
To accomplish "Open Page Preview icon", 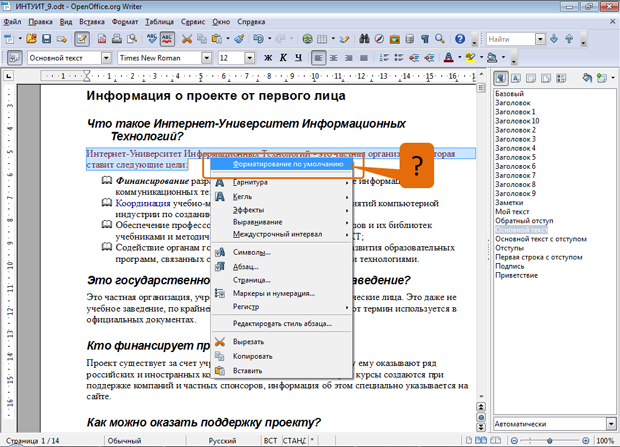I will [x=132, y=39].
